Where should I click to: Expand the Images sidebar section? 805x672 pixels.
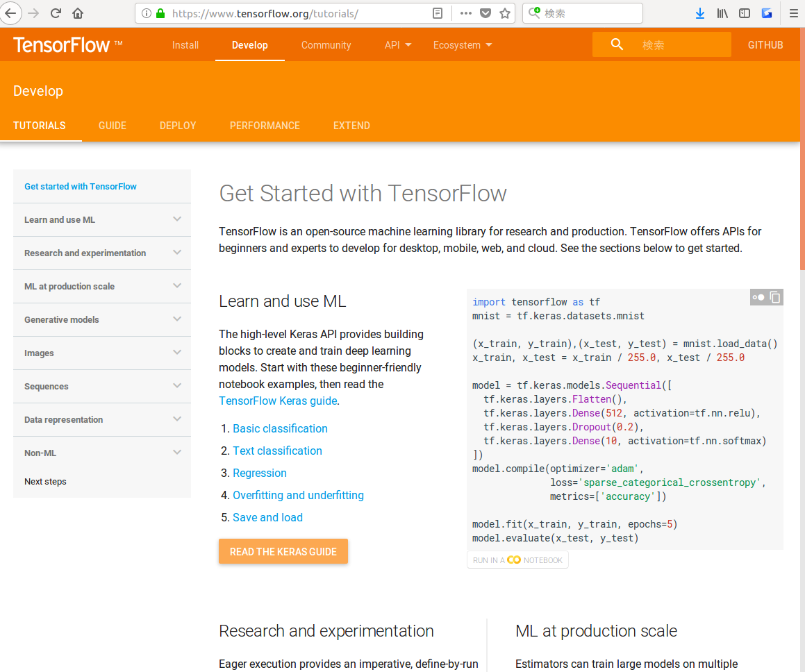point(102,353)
